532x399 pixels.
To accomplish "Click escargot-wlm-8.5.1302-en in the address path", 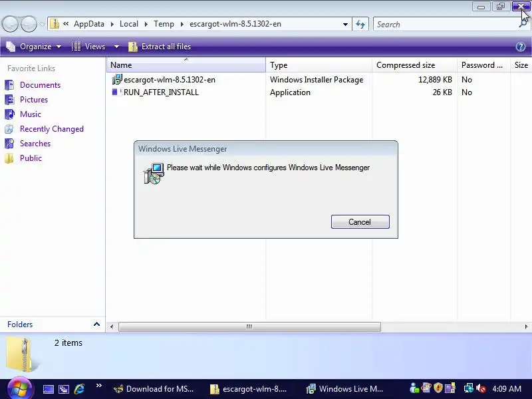I will (x=235, y=24).
